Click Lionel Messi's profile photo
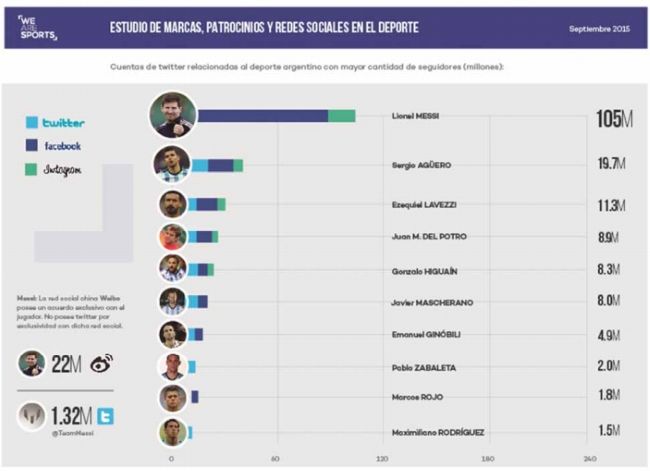This screenshot has height=471, width=650. coord(172,116)
